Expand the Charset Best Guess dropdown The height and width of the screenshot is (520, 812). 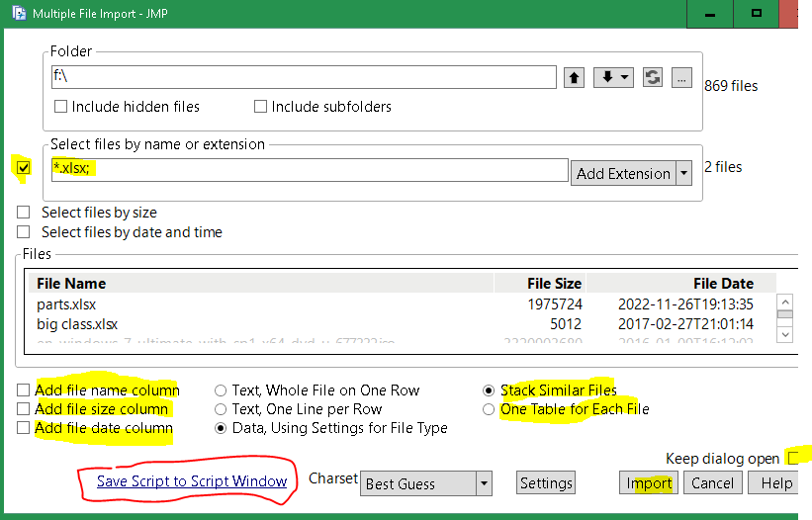(484, 483)
